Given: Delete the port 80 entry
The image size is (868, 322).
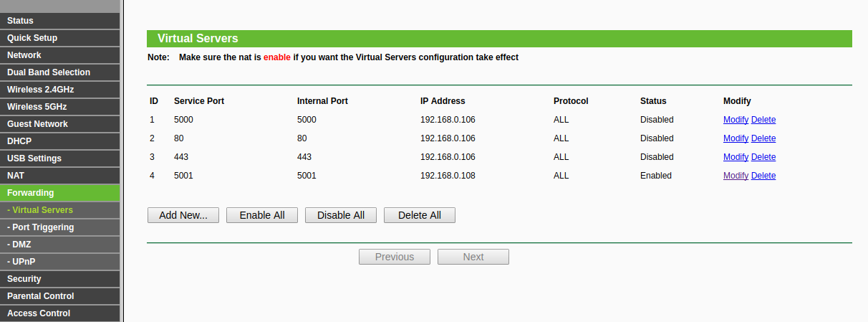Looking at the screenshot, I should 763,138.
